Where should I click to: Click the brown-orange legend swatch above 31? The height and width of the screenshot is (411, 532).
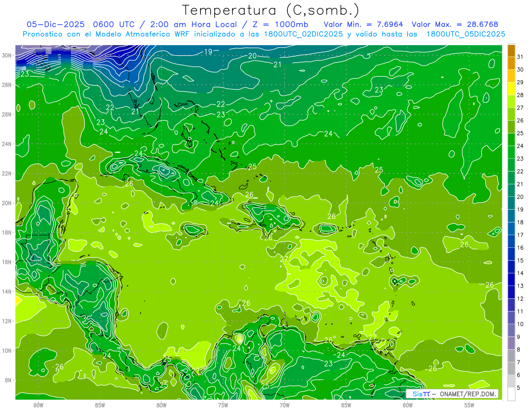(512, 51)
